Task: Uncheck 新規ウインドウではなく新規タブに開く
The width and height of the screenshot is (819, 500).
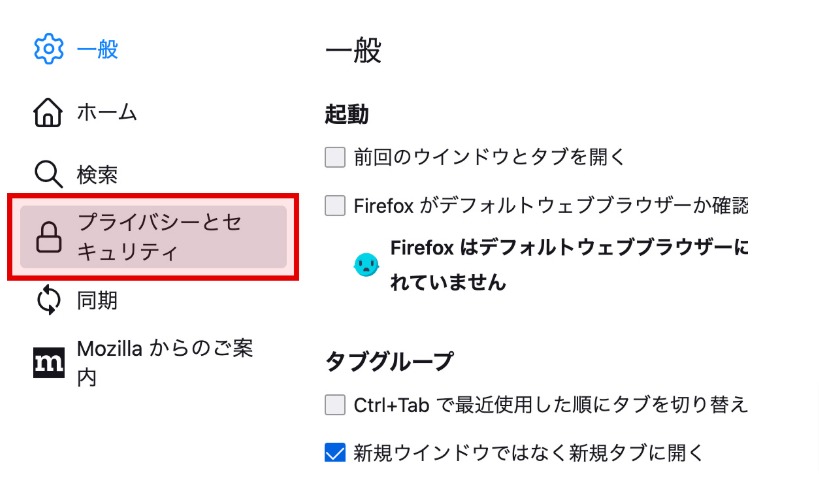Action: point(335,453)
